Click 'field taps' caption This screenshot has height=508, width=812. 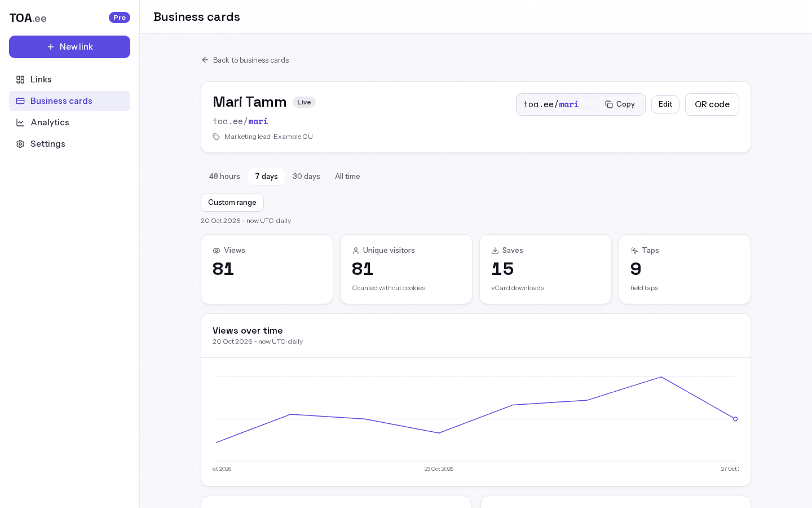(645, 288)
